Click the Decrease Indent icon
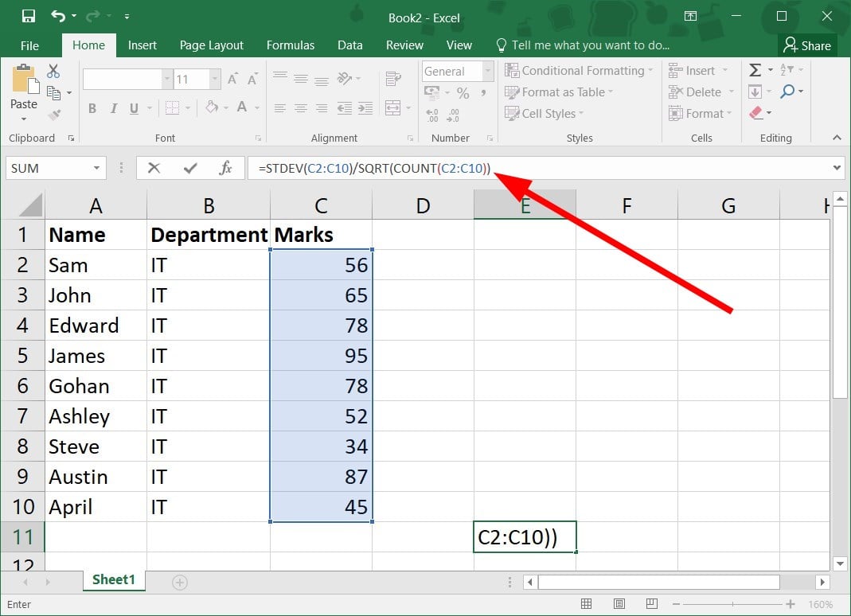The height and width of the screenshot is (616, 851). tap(344, 108)
